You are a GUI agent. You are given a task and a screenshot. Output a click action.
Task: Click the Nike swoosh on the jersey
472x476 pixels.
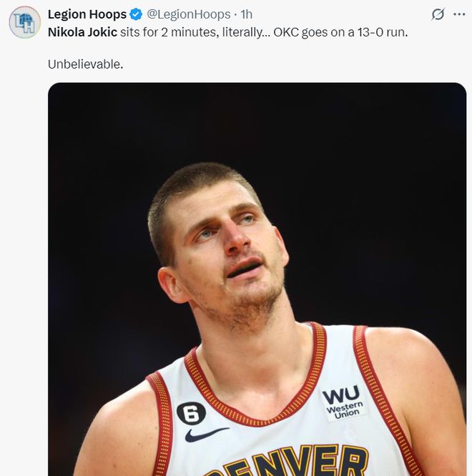point(206,433)
